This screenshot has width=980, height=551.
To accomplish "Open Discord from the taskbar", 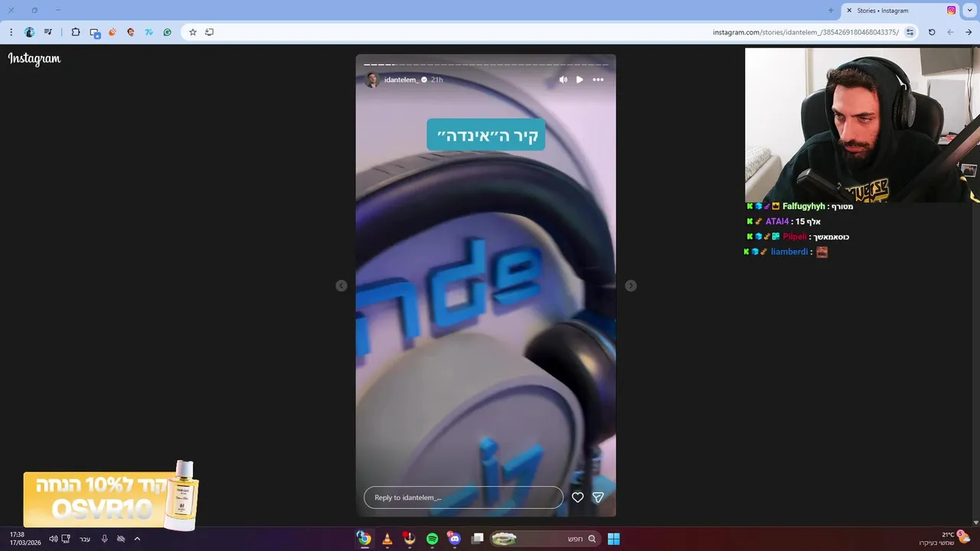I will pos(455,539).
